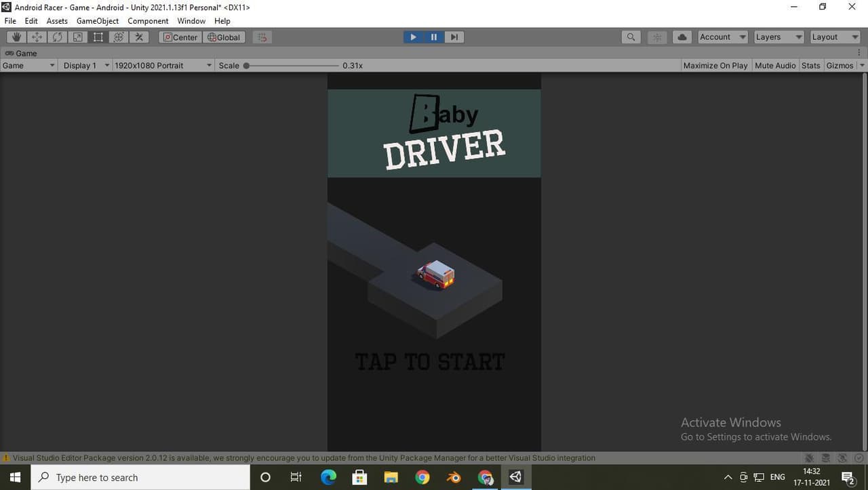Open Collaborate icon next to search
Screen dimensions: 868x490
coord(656,37)
